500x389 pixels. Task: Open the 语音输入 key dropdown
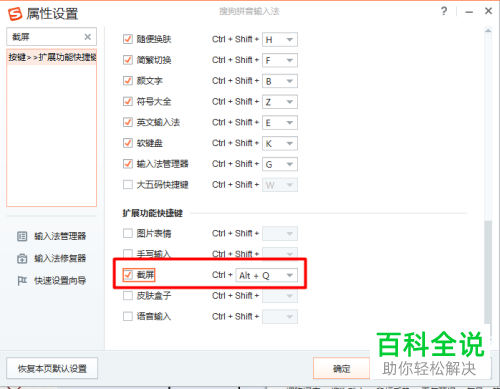[x=280, y=317]
